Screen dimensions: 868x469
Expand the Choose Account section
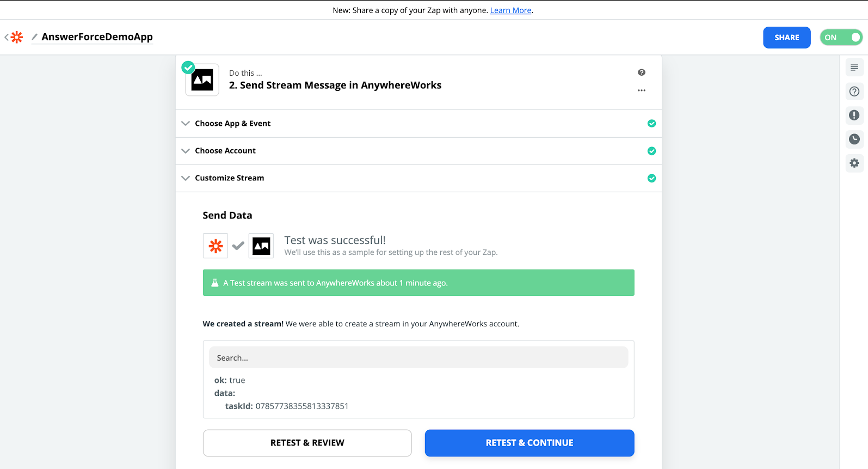click(418, 151)
